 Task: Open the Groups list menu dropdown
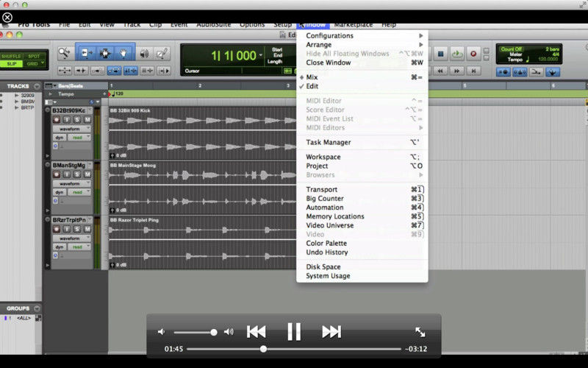pyautogui.click(x=37, y=308)
